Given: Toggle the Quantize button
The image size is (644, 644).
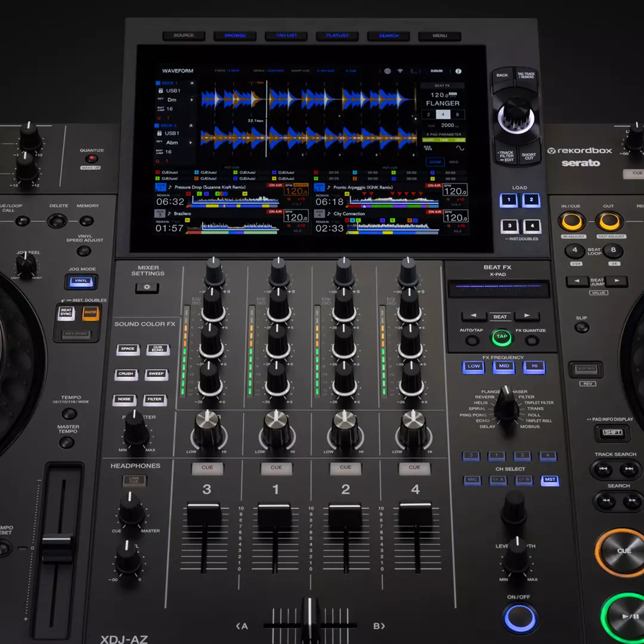Looking at the screenshot, I should click(x=92, y=159).
